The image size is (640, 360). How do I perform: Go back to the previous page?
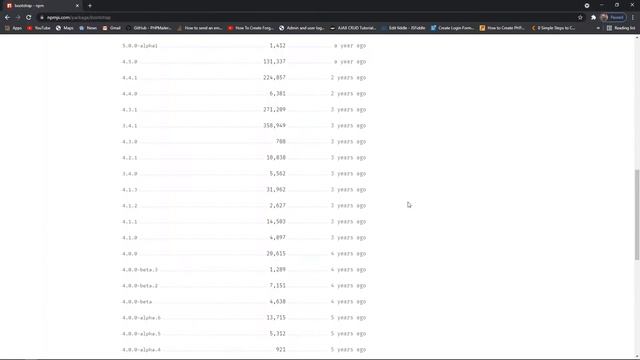pos(7,18)
